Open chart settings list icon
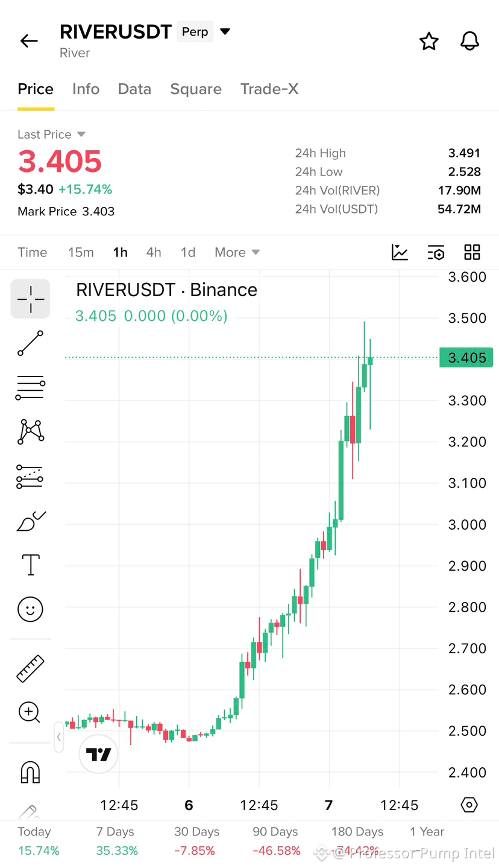Image resolution: width=499 pixels, height=868 pixels. pyautogui.click(x=436, y=252)
